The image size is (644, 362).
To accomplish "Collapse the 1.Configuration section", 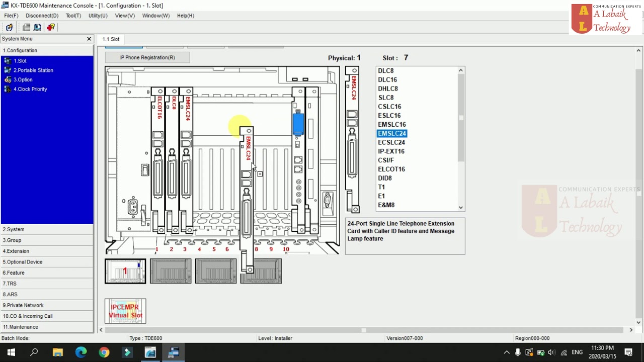I will tap(47, 50).
